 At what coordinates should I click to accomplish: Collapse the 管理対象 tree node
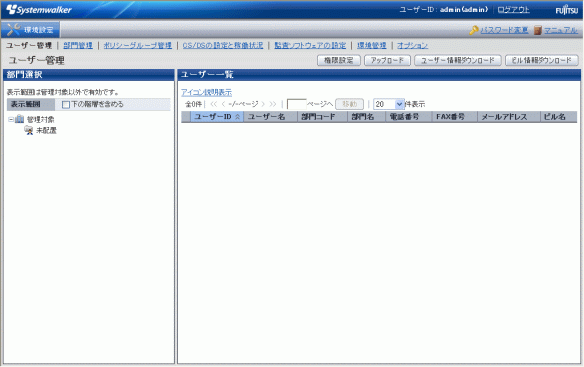tap(11, 120)
